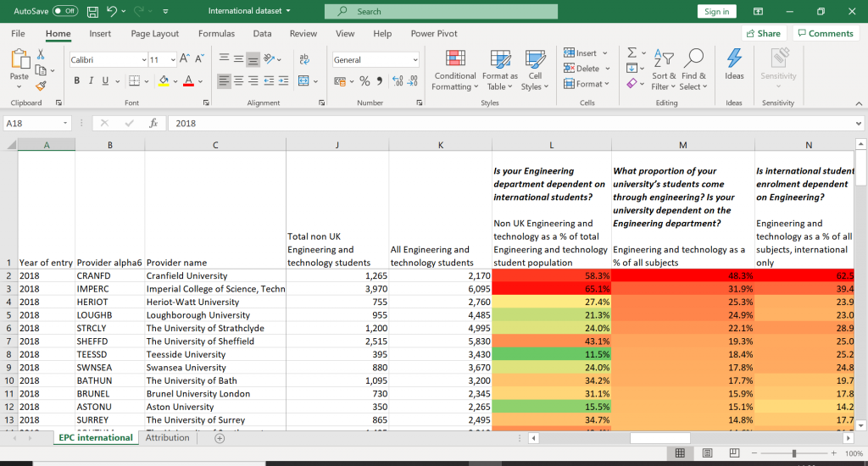Click the Undo arrow icon
The height and width of the screenshot is (466, 868).
pyautogui.click(x=112, y=11)
